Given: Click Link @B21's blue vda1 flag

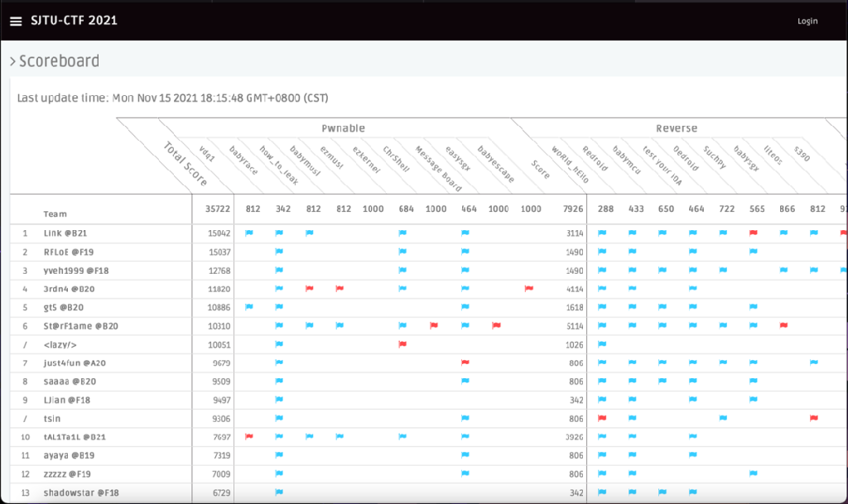Looking at the screenshot, I should tap(248, 233).
